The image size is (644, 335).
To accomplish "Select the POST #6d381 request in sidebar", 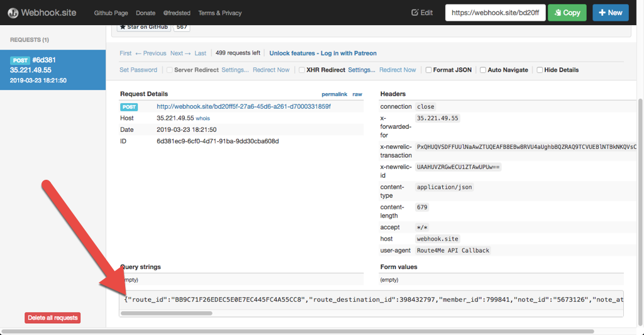I will [53, 70].
